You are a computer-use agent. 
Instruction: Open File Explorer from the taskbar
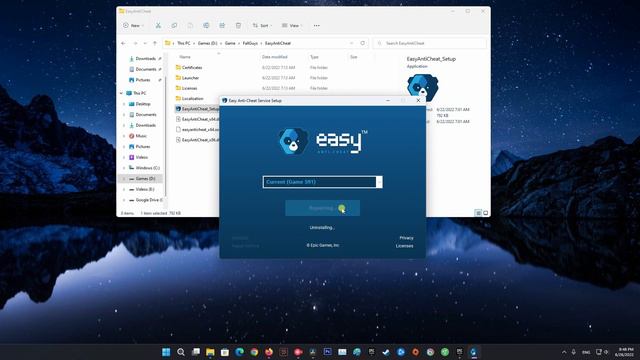pyautogui.click(x=210, y=352)
